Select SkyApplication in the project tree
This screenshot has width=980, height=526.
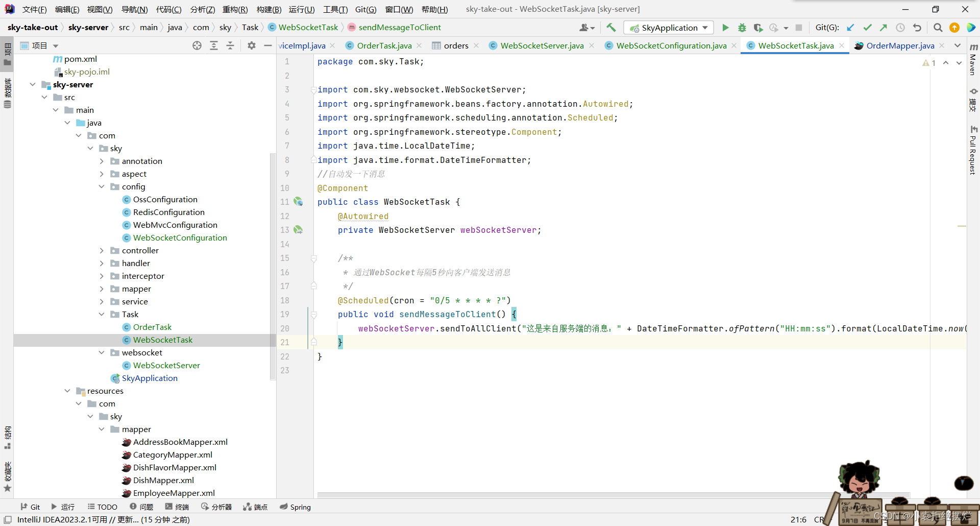click(x=150, y=378)
